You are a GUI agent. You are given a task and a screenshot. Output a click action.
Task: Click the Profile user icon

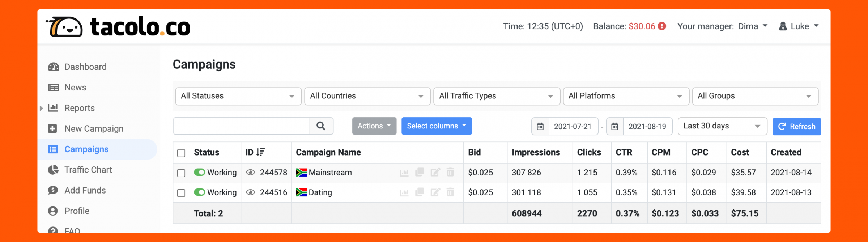pyautogui.click(x=53, y=211)
